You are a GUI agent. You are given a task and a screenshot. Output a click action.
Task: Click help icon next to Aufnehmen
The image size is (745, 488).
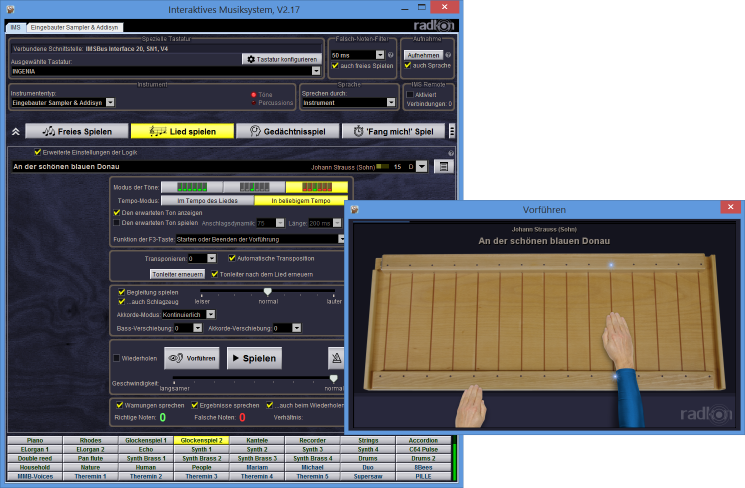click(448, 55)
